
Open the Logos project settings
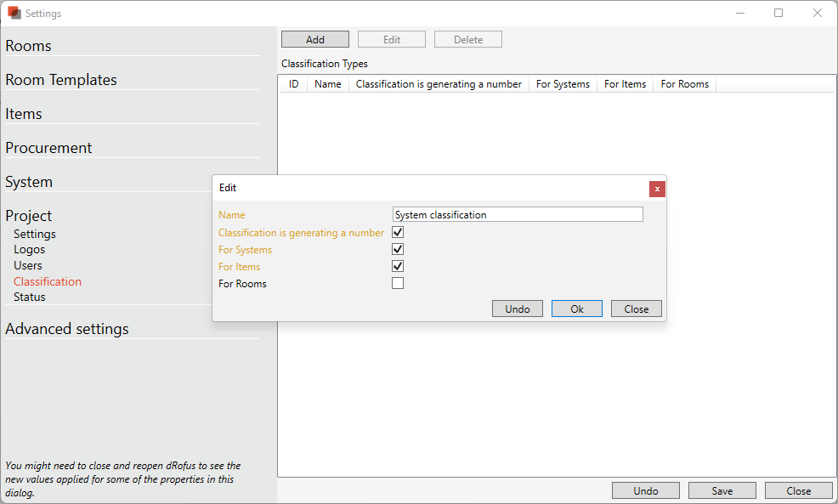click(29, 249)
